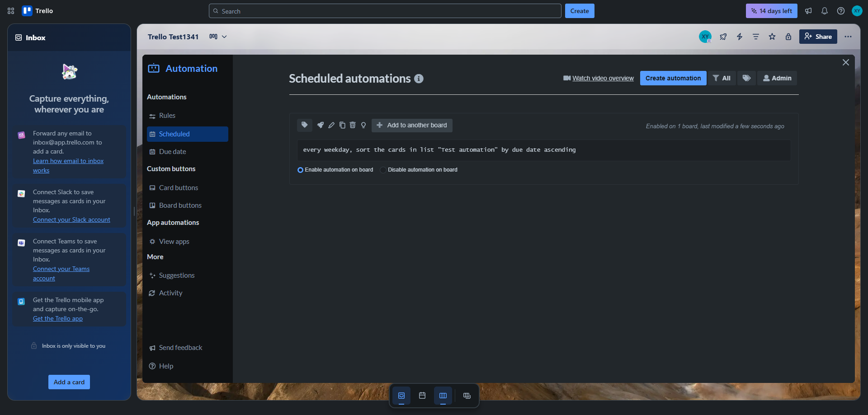Open the board menu three dots
Screen dimensions: 868x415
click(x=848, y=37)
